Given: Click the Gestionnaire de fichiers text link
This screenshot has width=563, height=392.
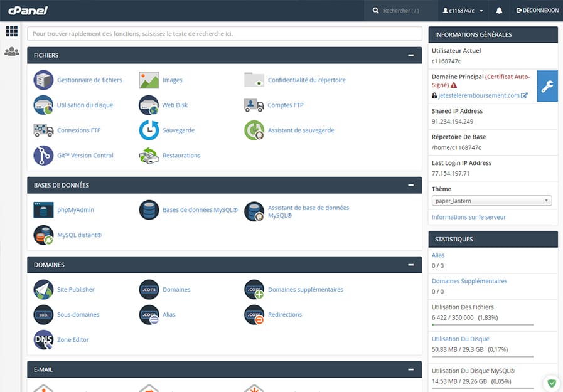Looking at the screenshot, I should click(89, 80).
